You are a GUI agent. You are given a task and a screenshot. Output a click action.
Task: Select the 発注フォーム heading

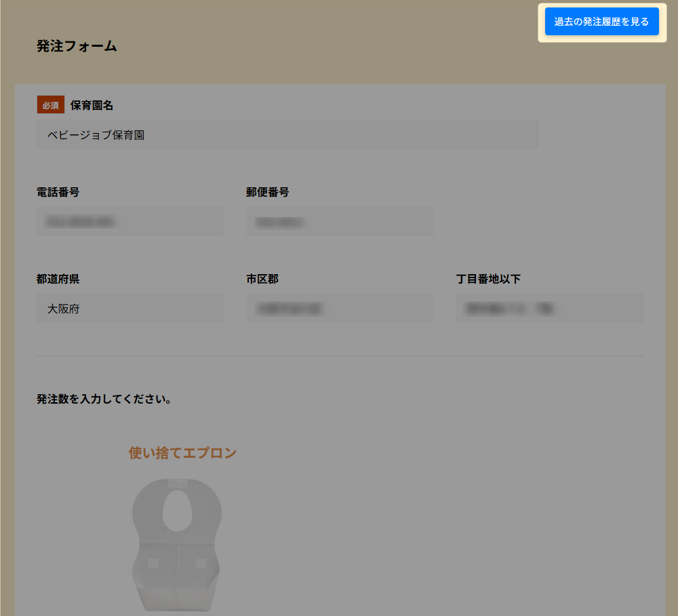pos(77,46)
